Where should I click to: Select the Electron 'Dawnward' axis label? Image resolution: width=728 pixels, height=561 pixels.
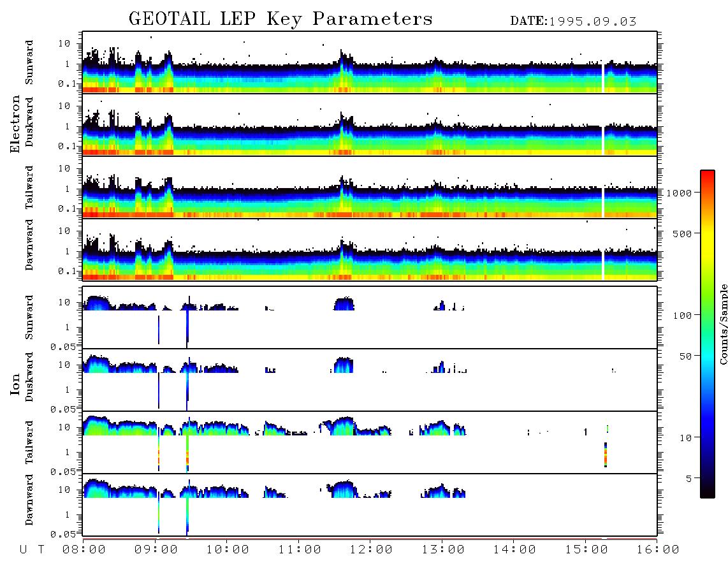29,245
